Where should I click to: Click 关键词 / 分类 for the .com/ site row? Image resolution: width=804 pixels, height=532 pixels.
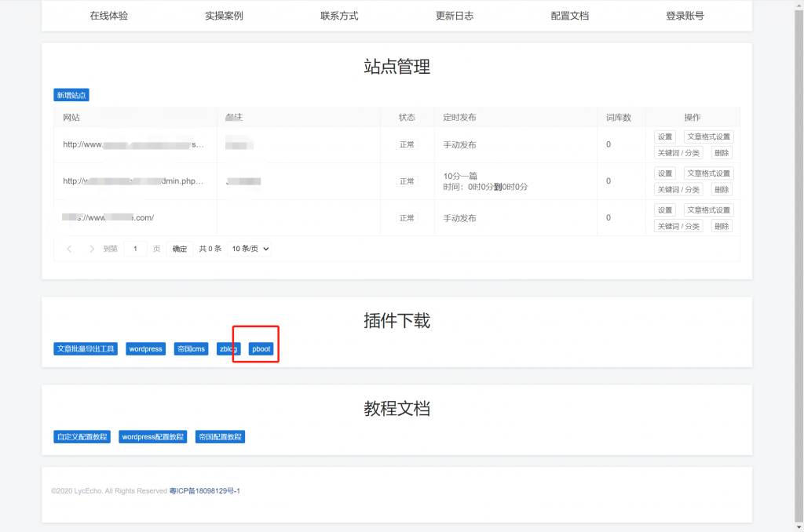coord(678,226)
